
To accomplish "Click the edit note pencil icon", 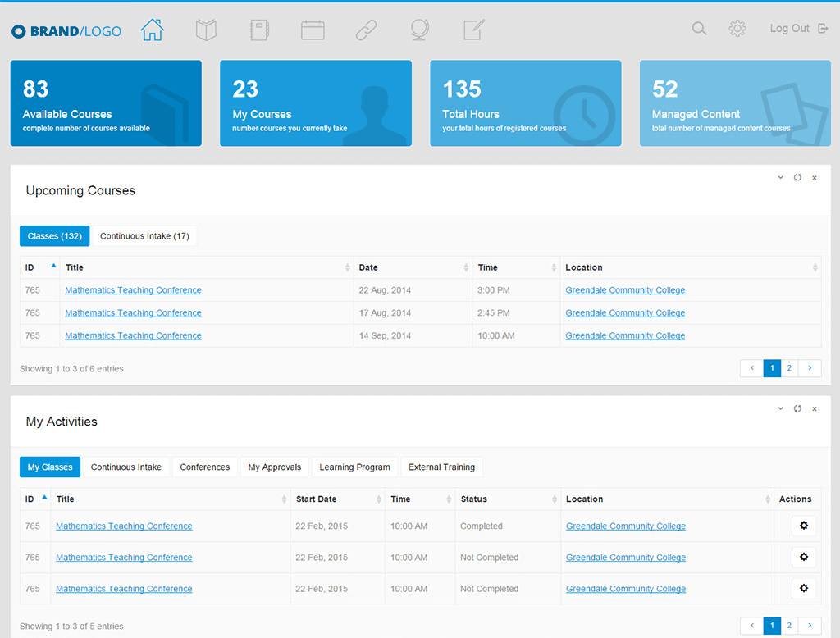I will [474, 30].
